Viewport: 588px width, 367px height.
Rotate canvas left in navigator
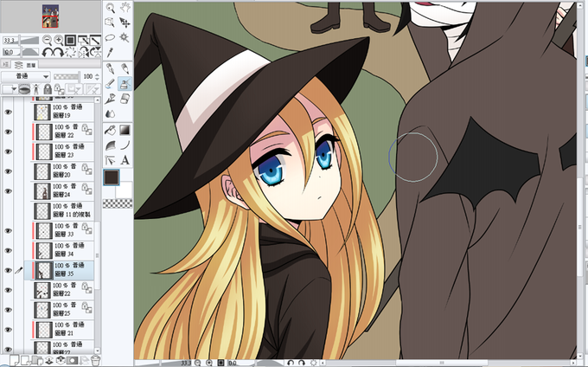point(47,52)
